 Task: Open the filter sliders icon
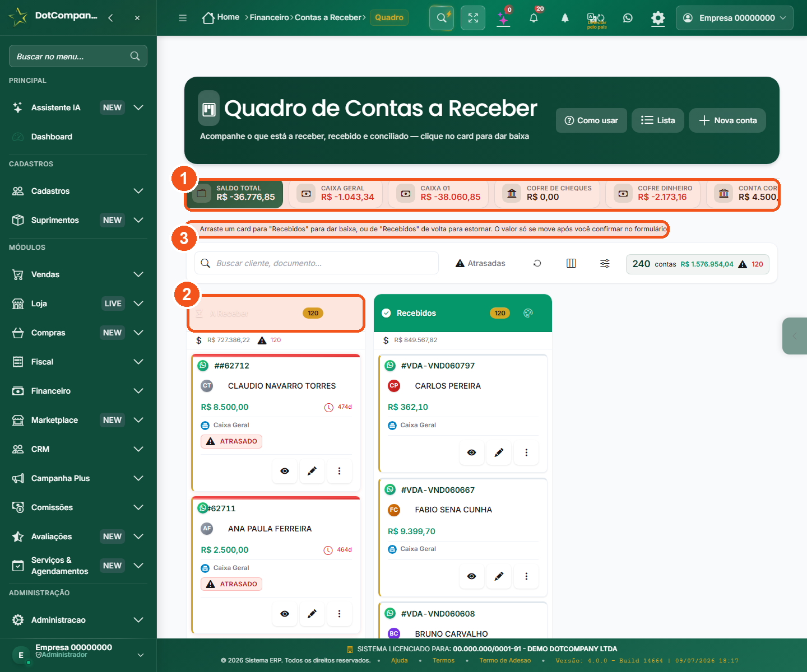coord(605,263)
